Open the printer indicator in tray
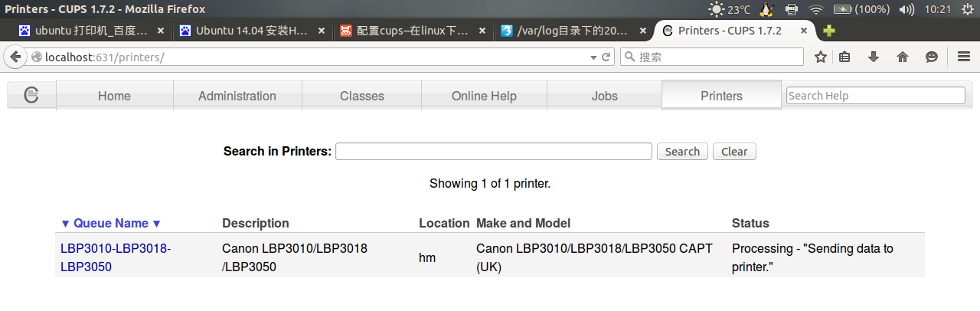 [792, 9]
